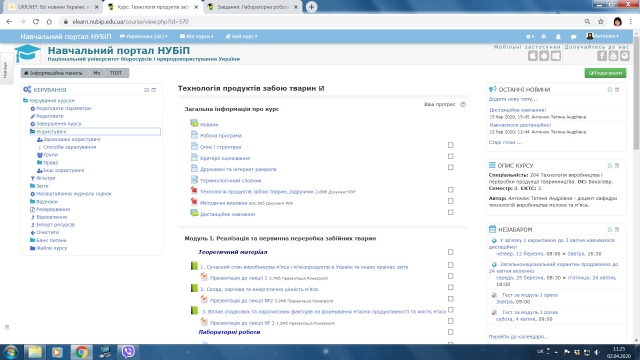The height and width of the screenshot is (360, 640).
Task: Tick completion box for Теоретичний матеріал
Action: pos(451,252)
